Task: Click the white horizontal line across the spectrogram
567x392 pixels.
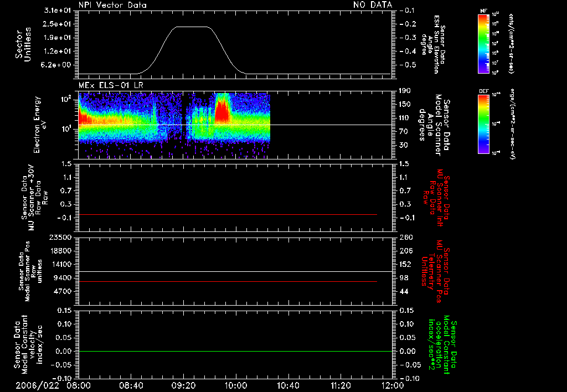Action: coord(235,125)
